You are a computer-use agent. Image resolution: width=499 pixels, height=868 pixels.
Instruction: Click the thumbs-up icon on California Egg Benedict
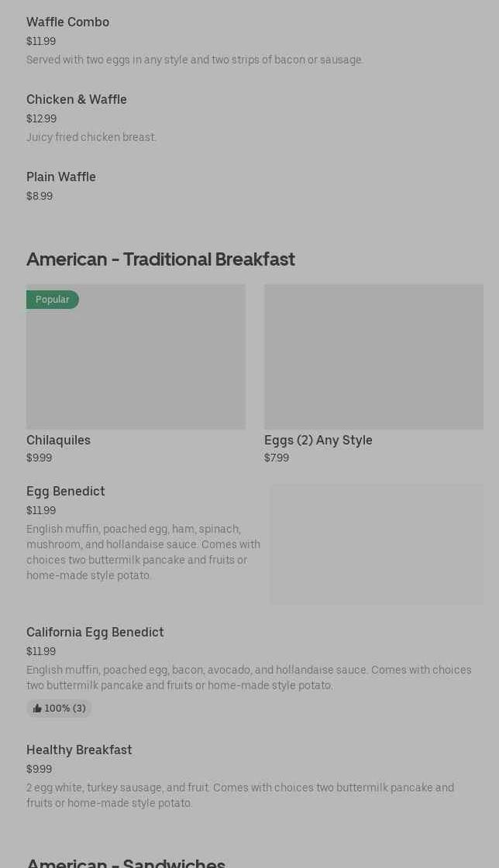click(x=37, y=708)
